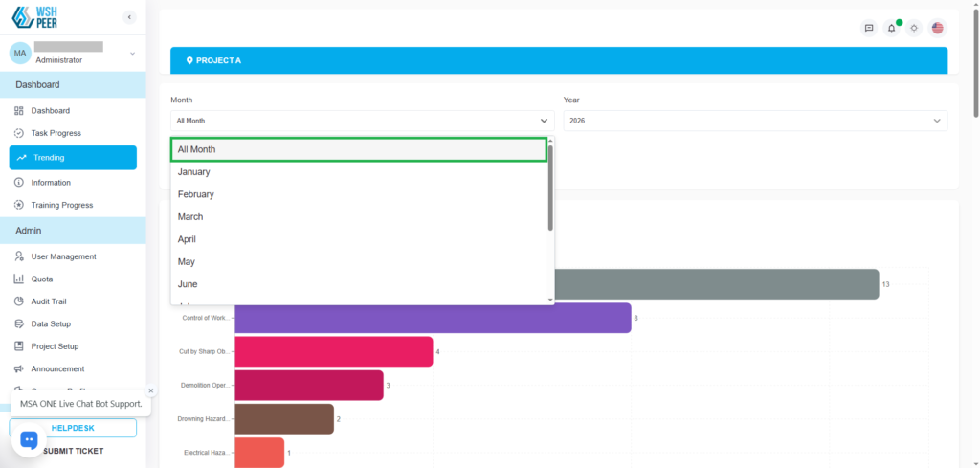Click the month list scrollbar thumb
Image resolution: width=980 pixels, height=468 pixels.
550,187
